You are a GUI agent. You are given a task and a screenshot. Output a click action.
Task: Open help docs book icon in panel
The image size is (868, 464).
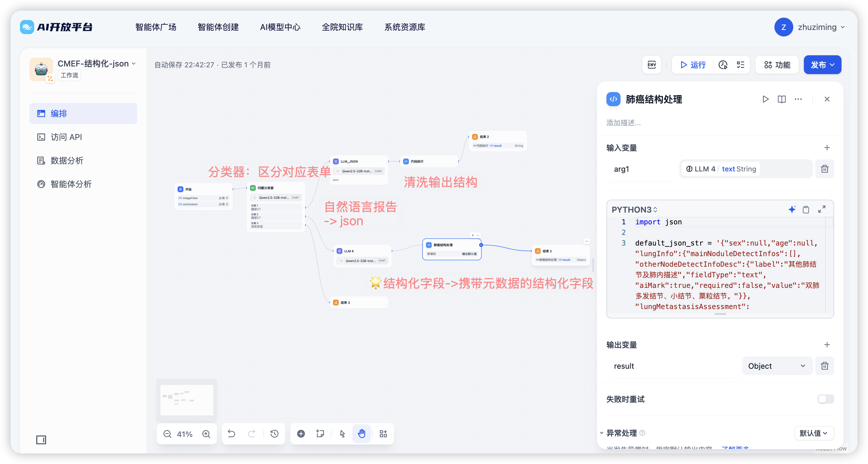tap(781, 99)
